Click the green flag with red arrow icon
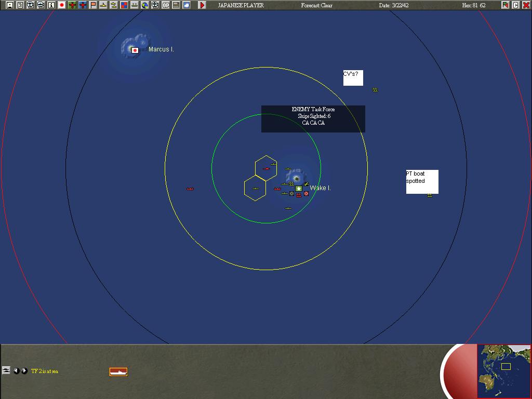Viewport: 532px width, 399px height. (506, 5)
